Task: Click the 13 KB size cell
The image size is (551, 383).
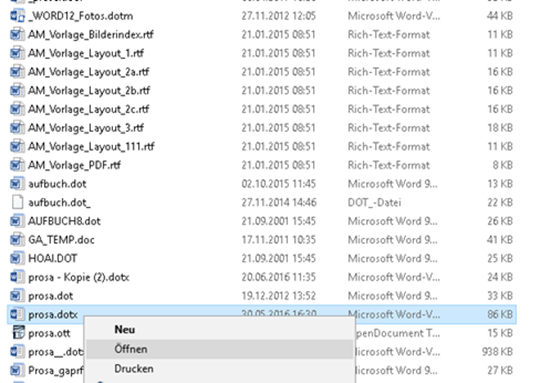Action: pos(500,183)
